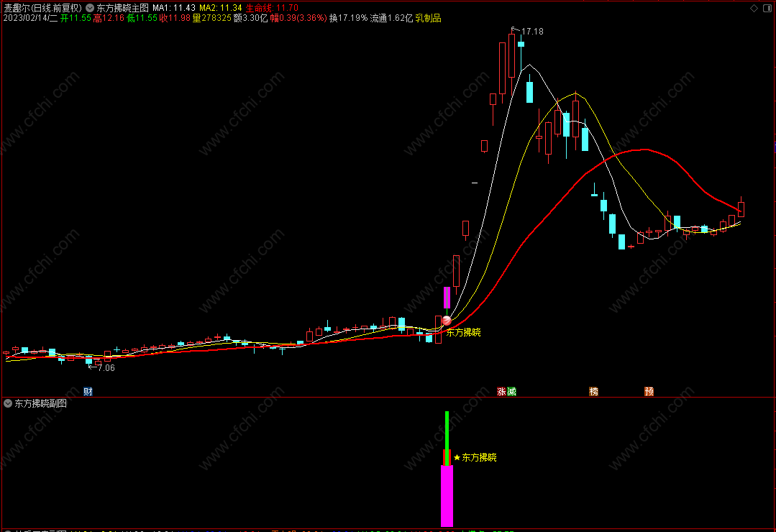776x532 pixels.
Task: Click the 乳制品 industry link
Action: tap(428, 18)
